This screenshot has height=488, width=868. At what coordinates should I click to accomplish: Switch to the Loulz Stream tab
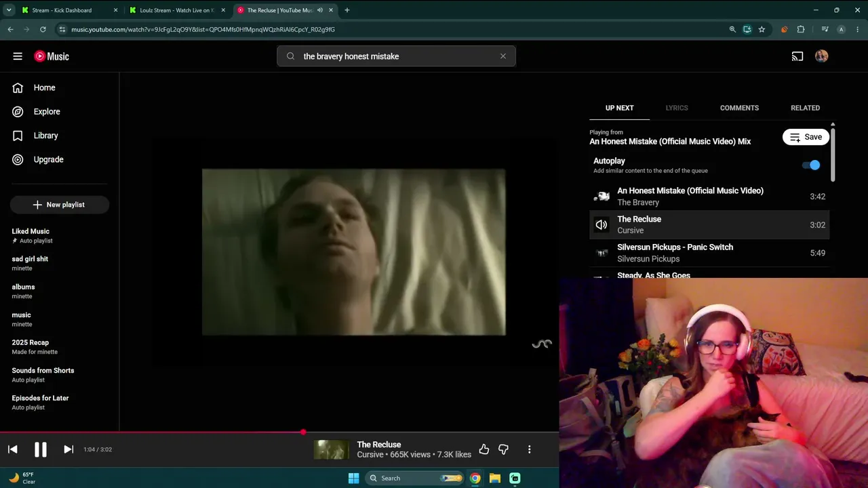pyautogui.click(x=178, y=10)
